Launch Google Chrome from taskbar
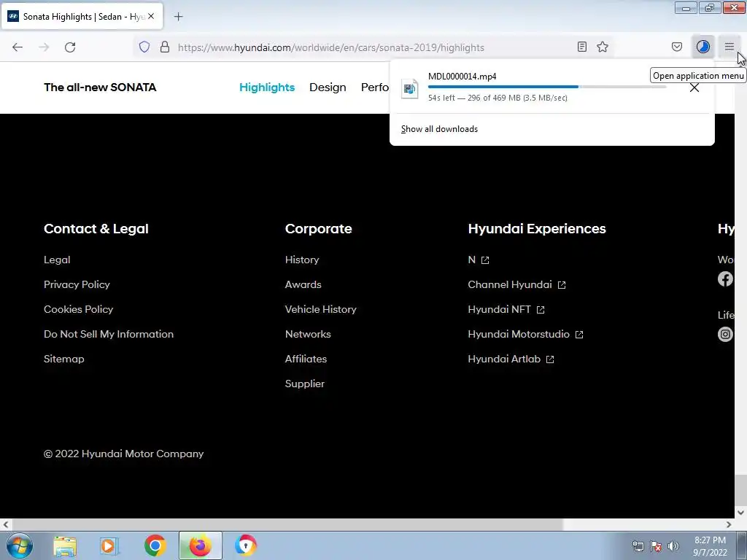 tap(155, 545)
